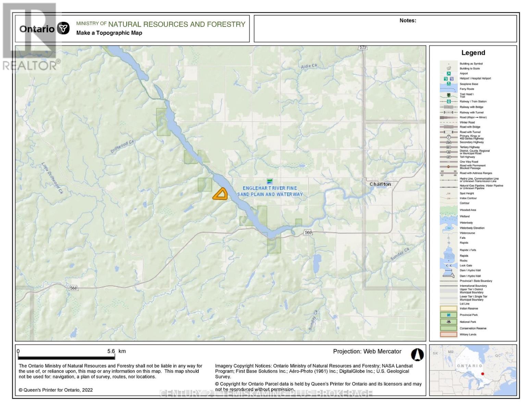Viewport: 532px width, 411px height.
Task: Select the Railway Train Station symbol
Action: tap(449, 101)
